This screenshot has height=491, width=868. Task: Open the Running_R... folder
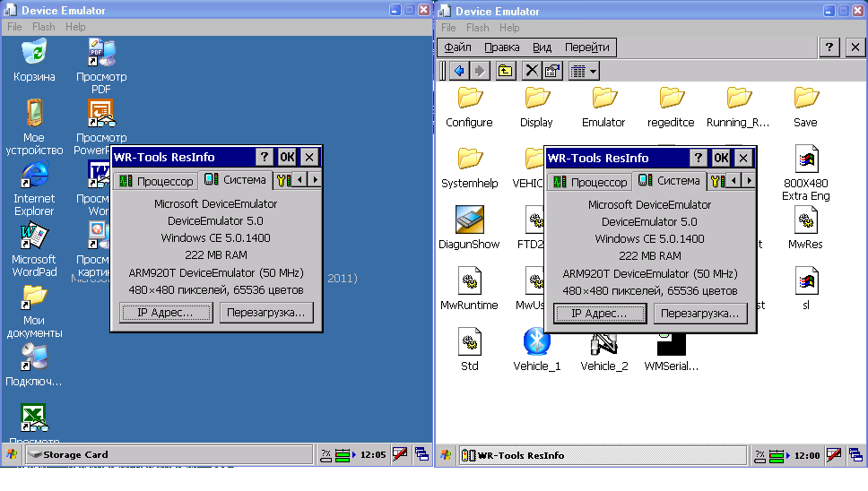pyautogui.click(x=738, y=108)
